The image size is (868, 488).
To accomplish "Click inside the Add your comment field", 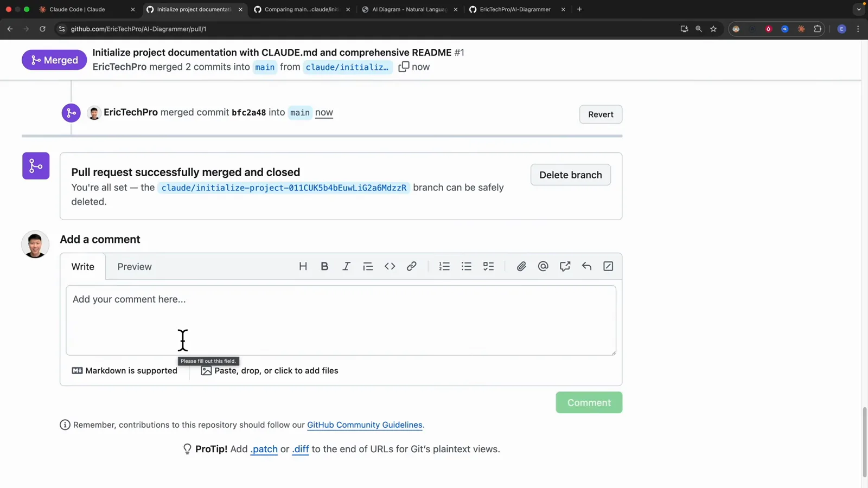I will pos(341,320).
